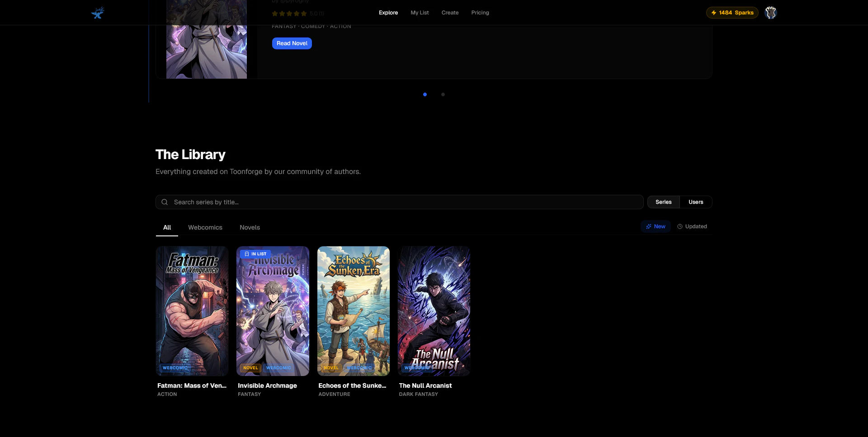Click the NOVEL badge on Invisible Archmage

(250, 368)
